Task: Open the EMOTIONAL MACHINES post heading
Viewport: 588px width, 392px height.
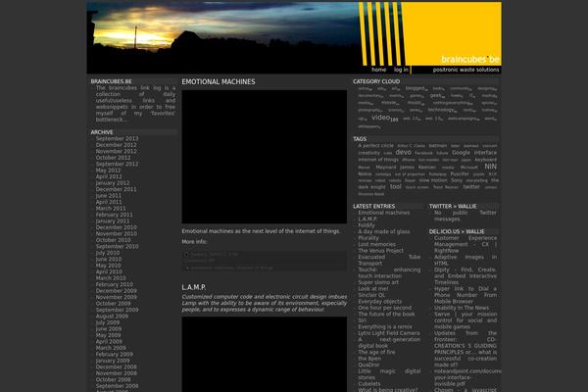Action: tap(219, 81)
